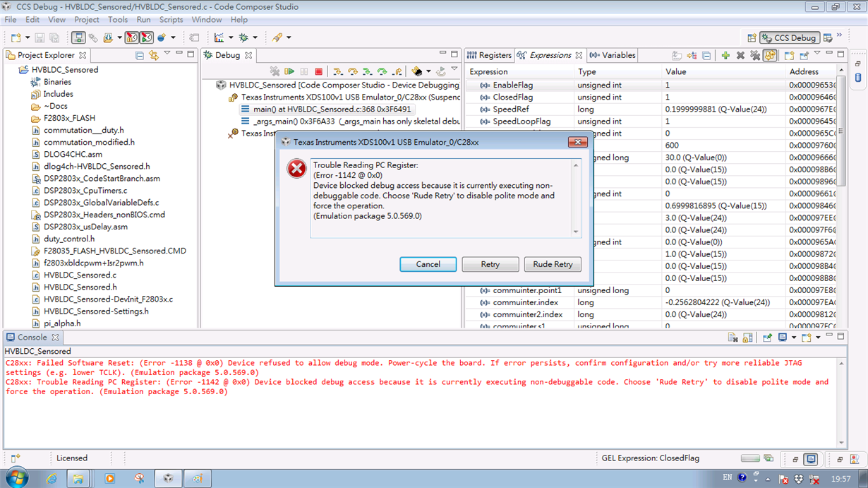Click the Remove All Terminated Launches icon
868x488 pixels.
click(275, 71)
